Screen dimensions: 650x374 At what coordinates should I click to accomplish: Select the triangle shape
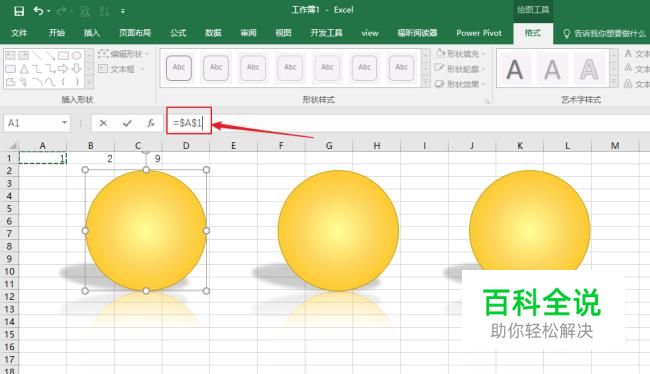(x=24, y=68)
